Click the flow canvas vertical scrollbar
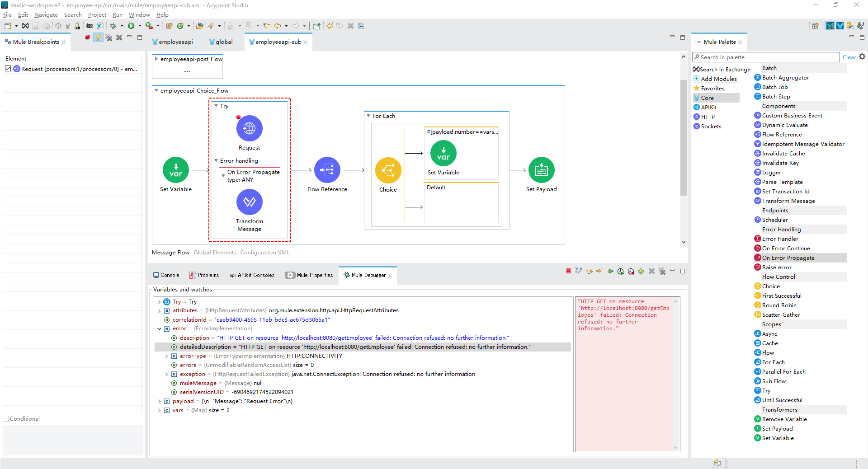 coord(684,137)
